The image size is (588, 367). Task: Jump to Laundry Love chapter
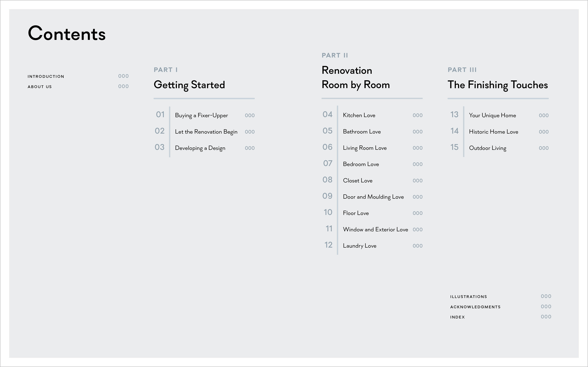(x=359, y=246)
